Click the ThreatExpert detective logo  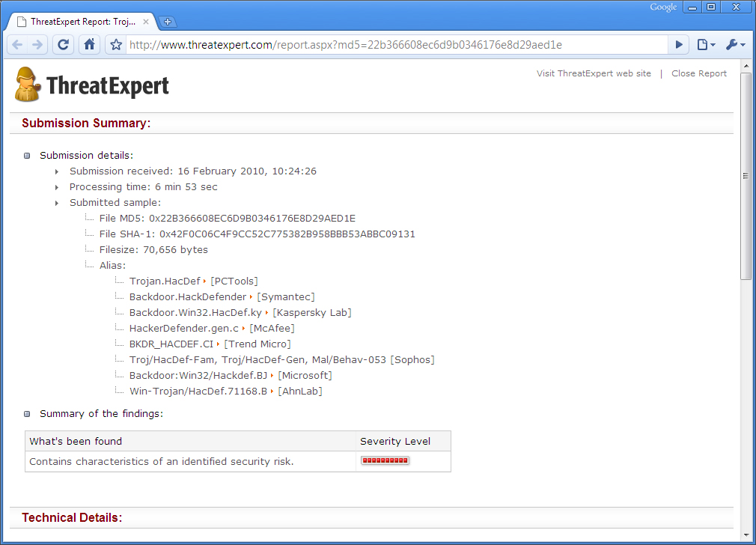(28, 85)
